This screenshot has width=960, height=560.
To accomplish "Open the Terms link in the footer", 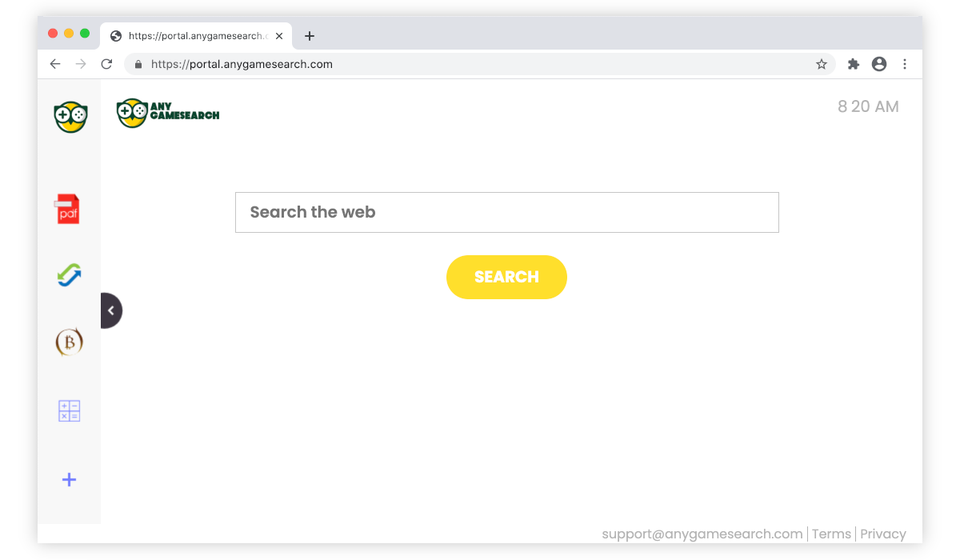I will [831, 534].
